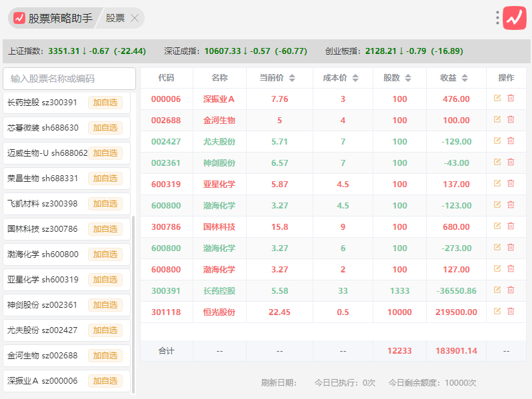Image resolution: width=532 pixels, height=399 pixels.
Task: Add 尤夫股份 sz002427 to watchlist
Action: (x=105, y=330)
